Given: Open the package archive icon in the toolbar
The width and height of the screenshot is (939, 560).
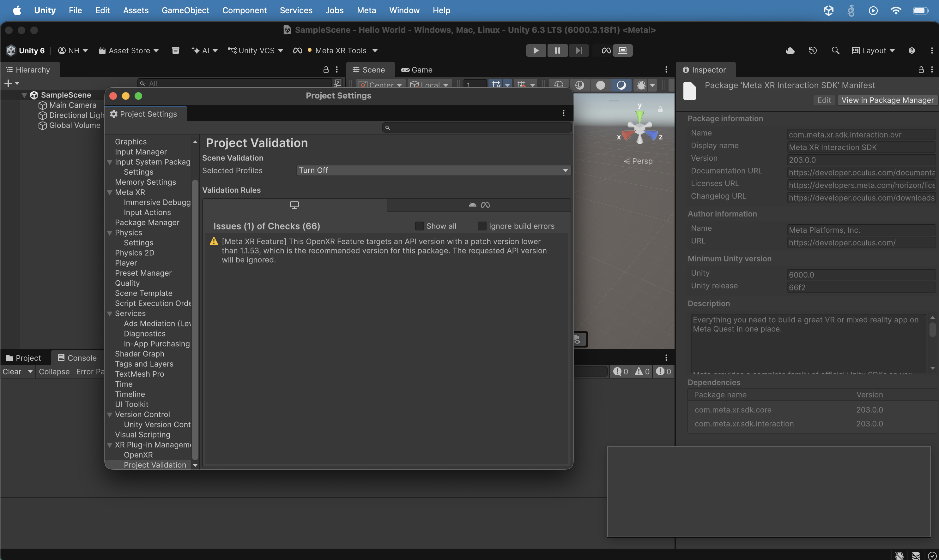Looking at the screenshot, I should 175,51.
